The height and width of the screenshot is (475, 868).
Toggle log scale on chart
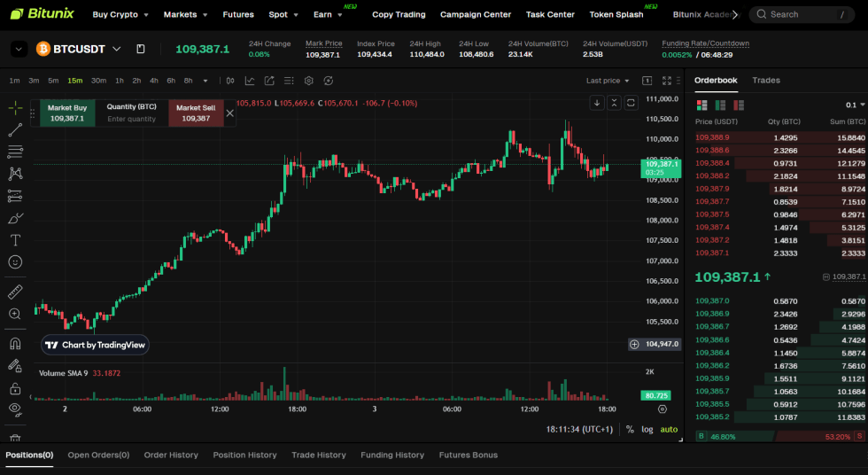click(x=647, y=429)
